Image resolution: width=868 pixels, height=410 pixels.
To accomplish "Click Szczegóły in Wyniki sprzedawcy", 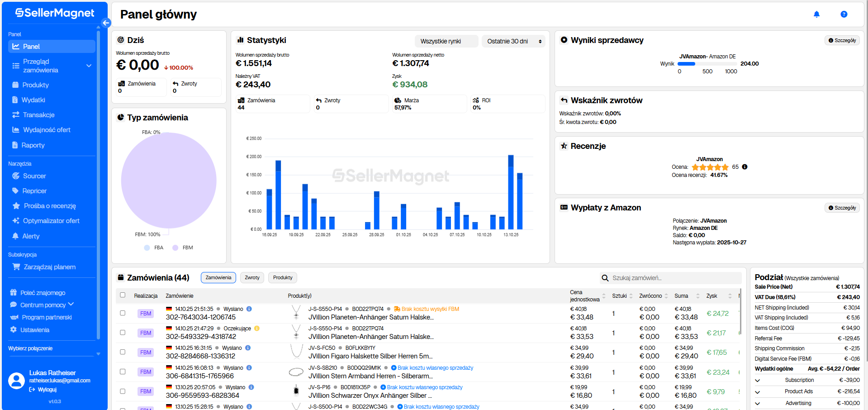I will coord(842,40).
